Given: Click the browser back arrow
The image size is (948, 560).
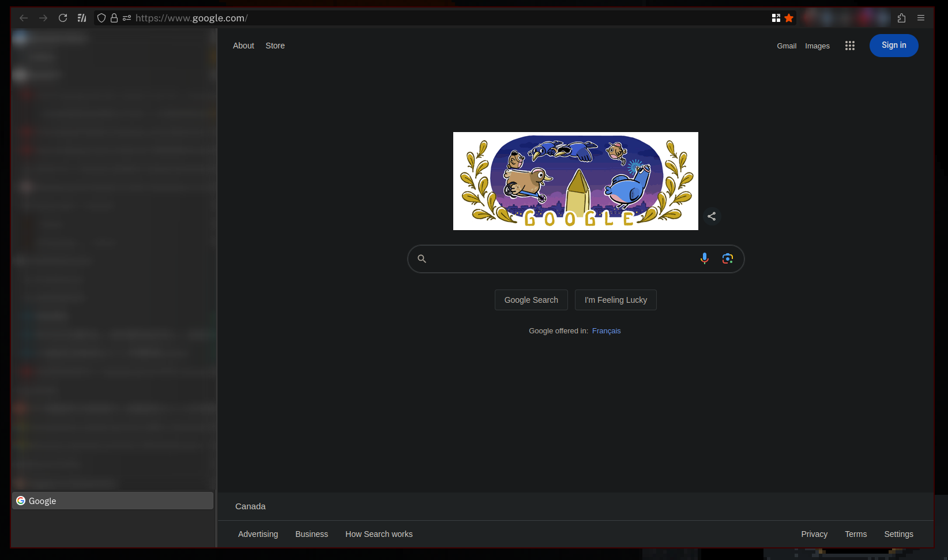Looking at the screenshot, I should click(24, 18).
